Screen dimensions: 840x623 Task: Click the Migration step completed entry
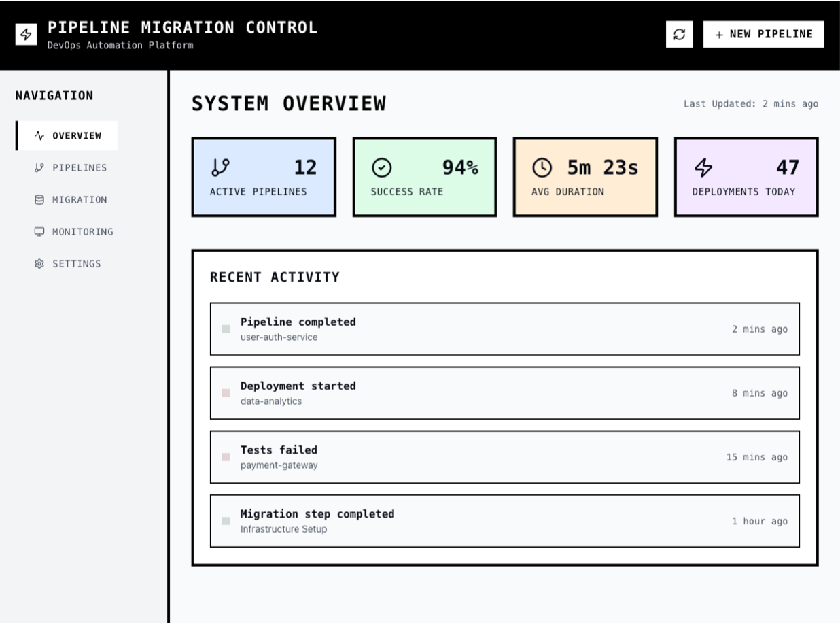coord(506,520)
